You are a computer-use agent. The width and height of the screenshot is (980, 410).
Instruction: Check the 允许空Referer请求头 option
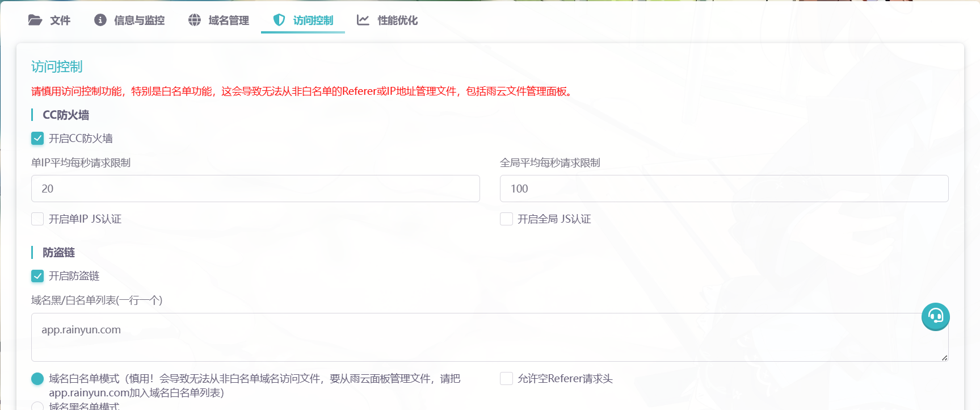[506, 379]
